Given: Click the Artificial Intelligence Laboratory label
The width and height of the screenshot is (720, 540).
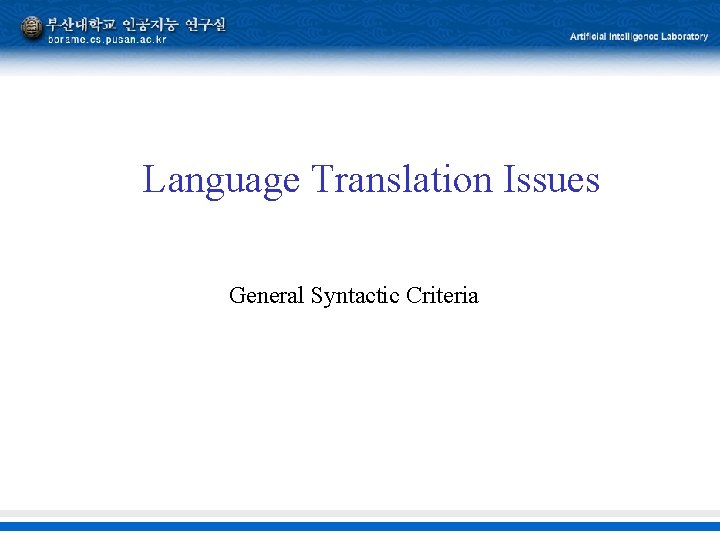Looking at the screenshot, I should pos(639,37).
